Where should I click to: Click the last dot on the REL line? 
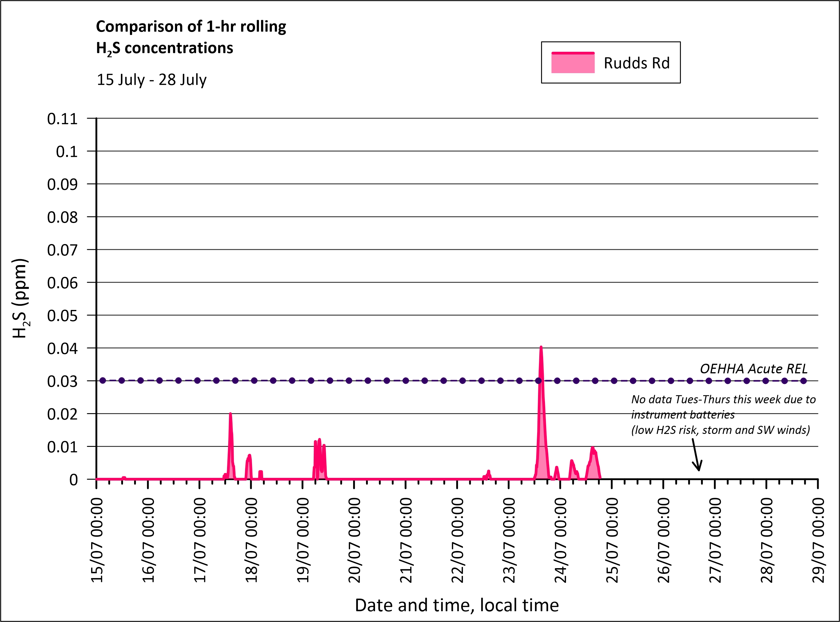[804, 381]
